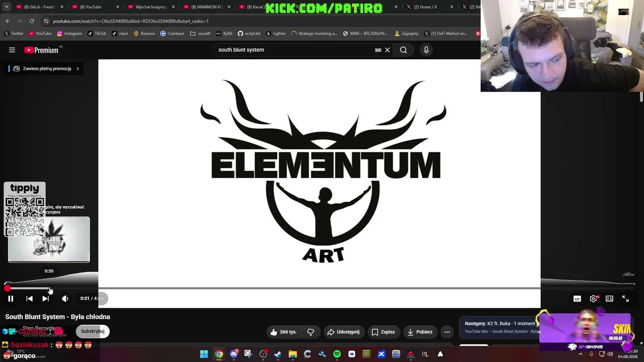Open Windows Start menu
This screenshot has width=644, height=362.
[204, 354]
